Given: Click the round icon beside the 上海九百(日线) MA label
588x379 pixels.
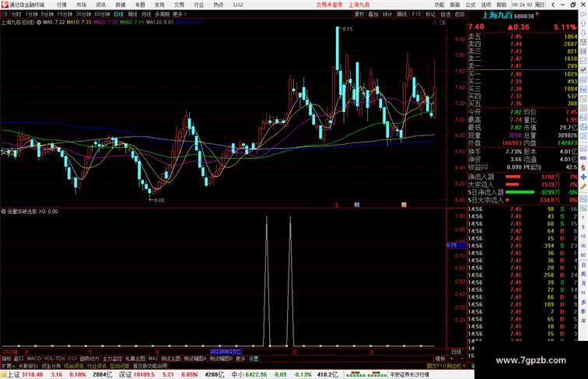Looking at the screenshot, I should tap(39, 23).
